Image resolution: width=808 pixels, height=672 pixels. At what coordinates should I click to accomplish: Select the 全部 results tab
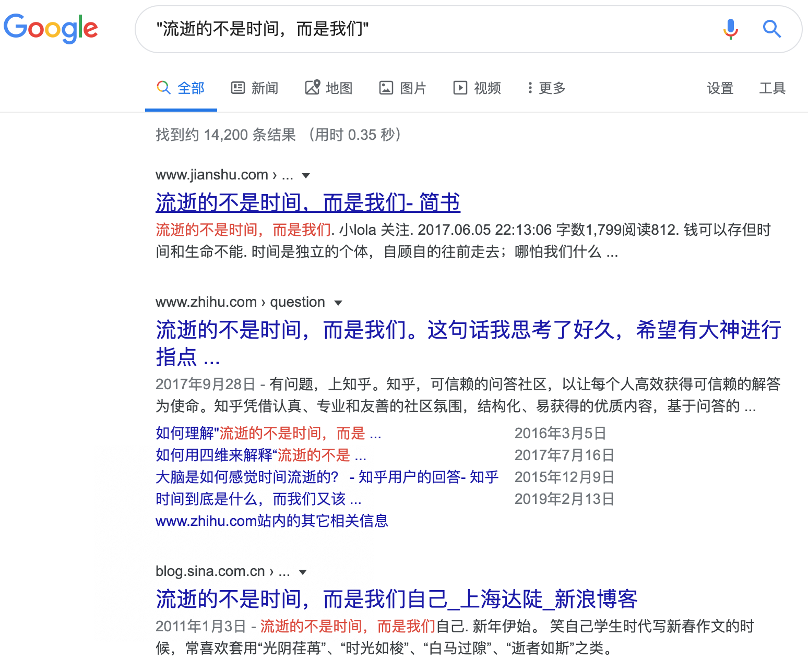pyautogui.click(x=181, y=88)
